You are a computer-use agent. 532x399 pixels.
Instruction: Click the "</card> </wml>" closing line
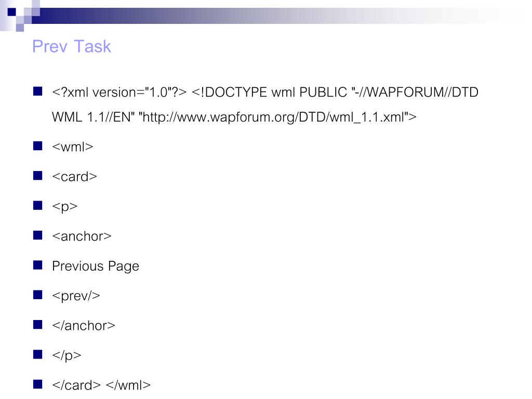pyautogui.click(x=101, y=385)
